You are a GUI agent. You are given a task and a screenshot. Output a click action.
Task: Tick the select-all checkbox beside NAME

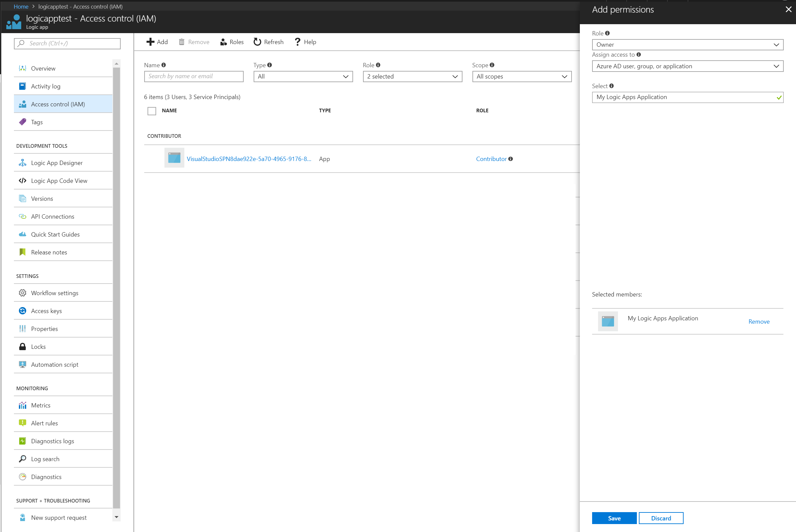pyautogui.click(x=152, y=111)
